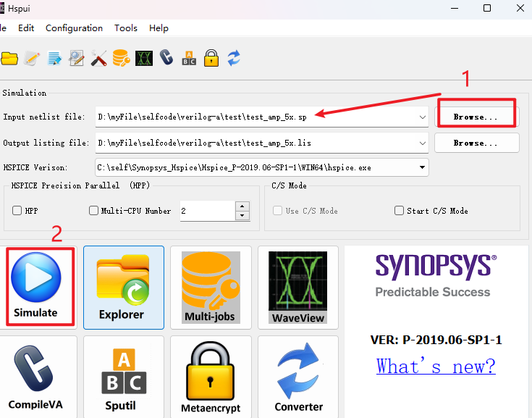
Task: Increase the Multi-CPU number with up arrow
Action: click(x=242, y=206)
